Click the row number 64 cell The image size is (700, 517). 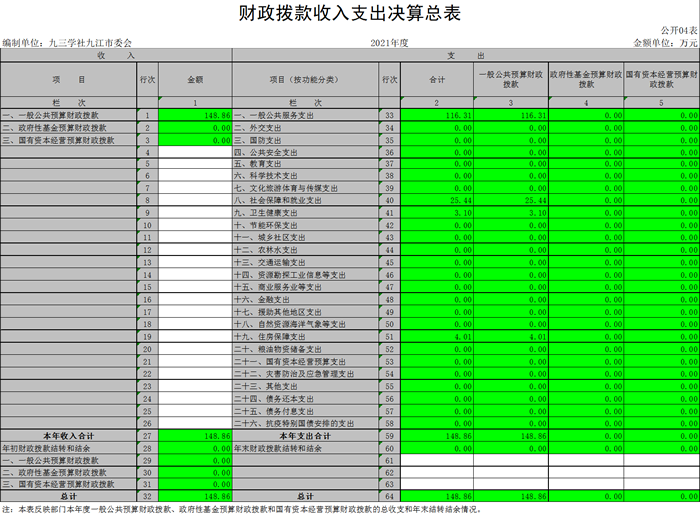point(388,496)
